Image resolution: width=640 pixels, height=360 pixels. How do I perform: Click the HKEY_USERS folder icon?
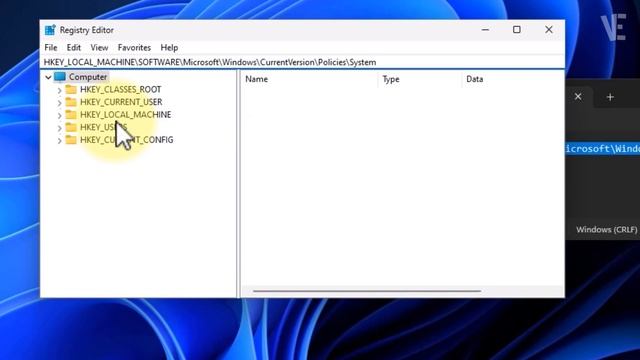[x=71, y=127]
